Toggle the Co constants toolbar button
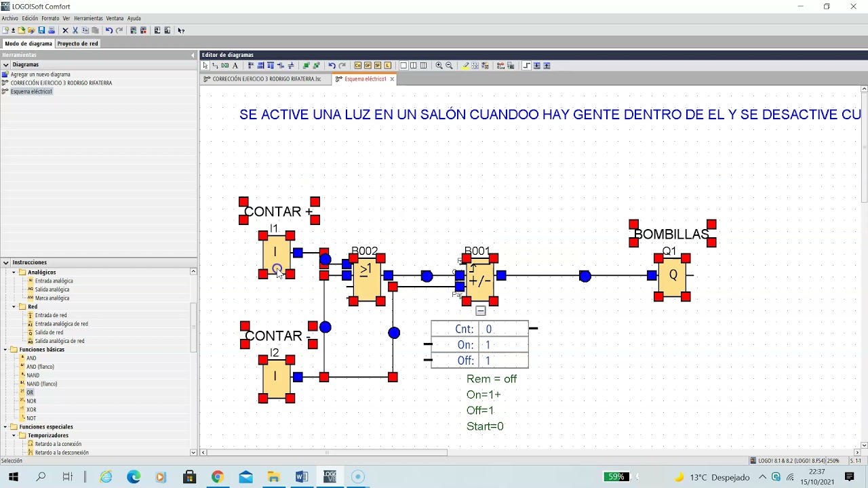 click(357, 66)
